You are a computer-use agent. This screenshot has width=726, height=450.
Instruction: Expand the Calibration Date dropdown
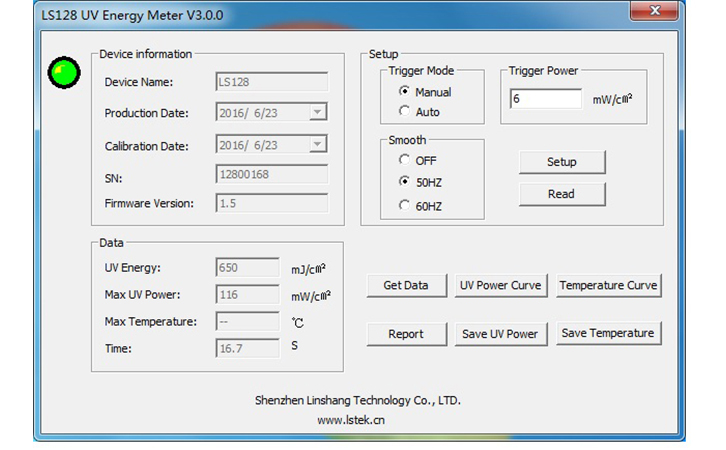pyautogui.click(x=318, y=145)
